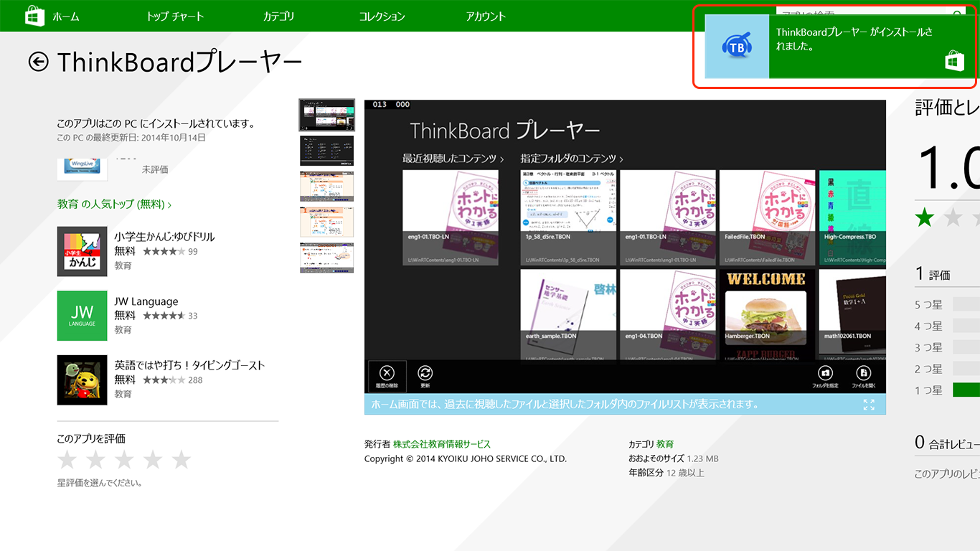This screenshot has width=980, height=551.
Task: Click the green bar beside 1 つ星
Action: (966, 390)
